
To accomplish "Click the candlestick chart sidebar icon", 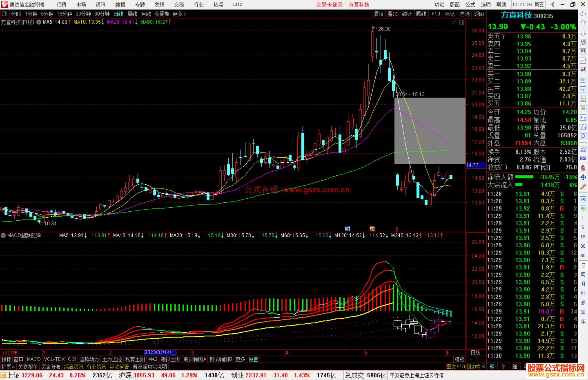I will pos(583,70).
